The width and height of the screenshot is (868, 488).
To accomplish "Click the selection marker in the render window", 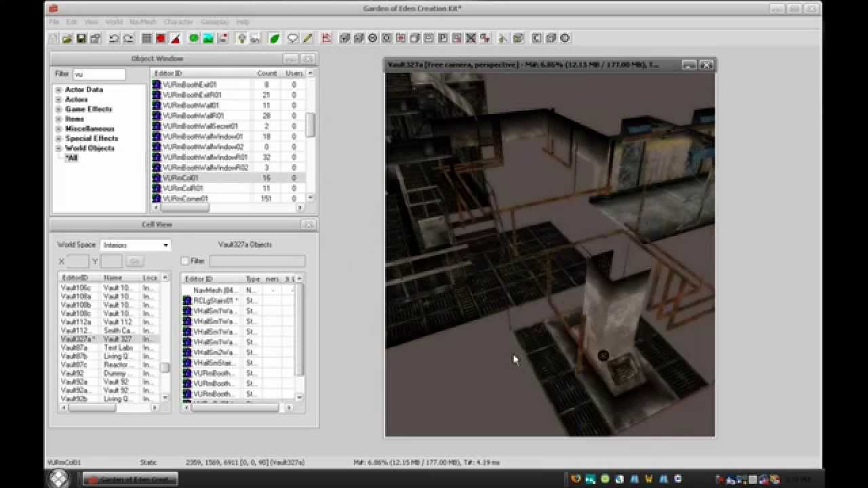I will coord(603,355).
